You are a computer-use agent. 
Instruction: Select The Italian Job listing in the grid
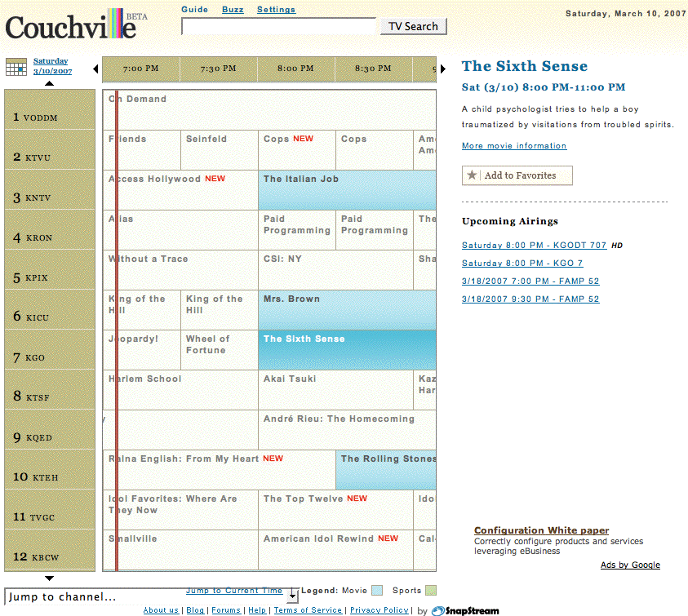tap(347, 189)
